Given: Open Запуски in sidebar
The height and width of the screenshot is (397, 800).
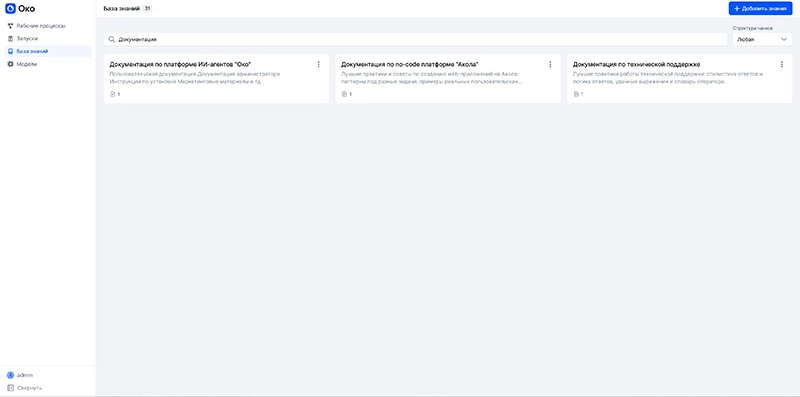Looking at the screenshot, I should click(x=48, y=38).
